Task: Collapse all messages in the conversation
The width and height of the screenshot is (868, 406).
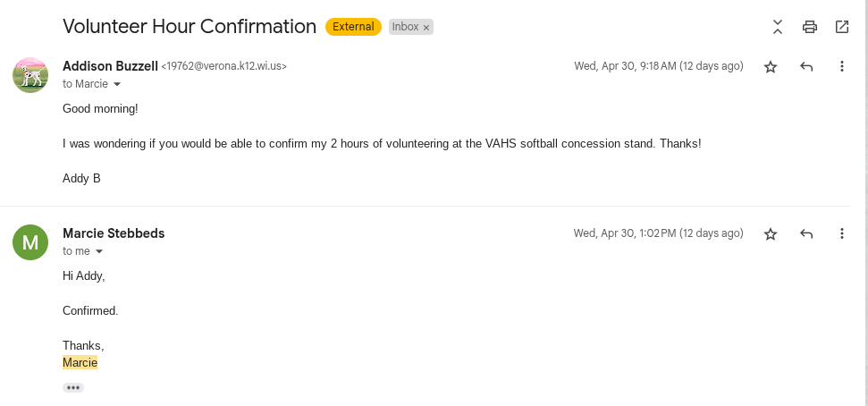Action: pyautogui.click(x=778, y=27)
